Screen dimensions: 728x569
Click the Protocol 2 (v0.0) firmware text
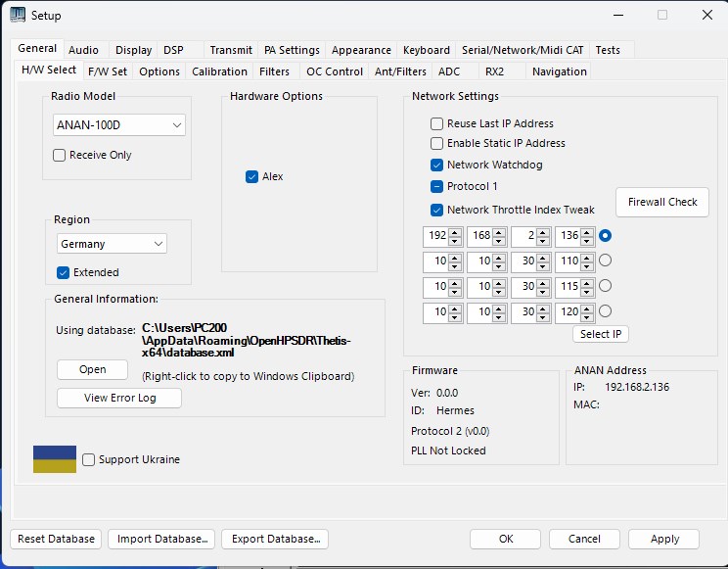coord(450,431)
